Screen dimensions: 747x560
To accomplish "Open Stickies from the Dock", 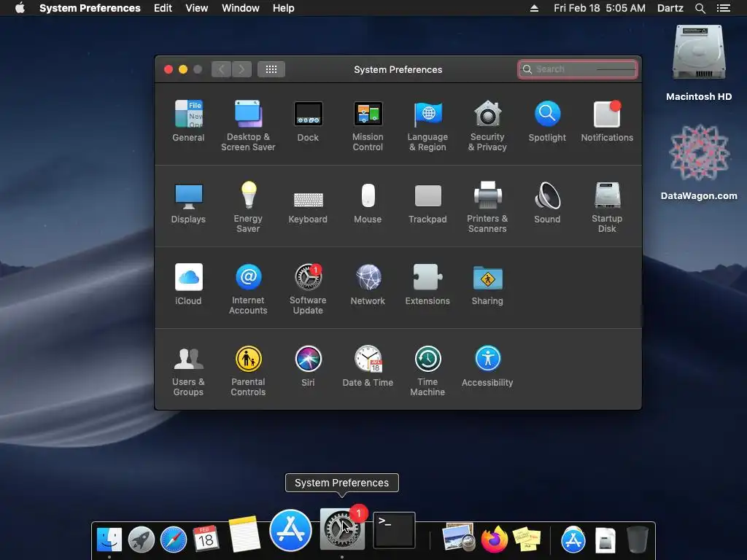I will tap(527, 540).
